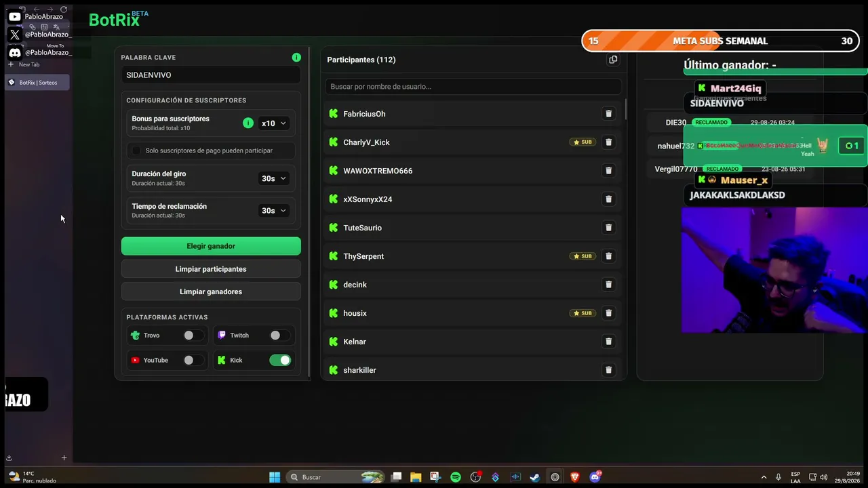Click the Elegir ganador button
The image size is (868, 488).
(211, 246)
